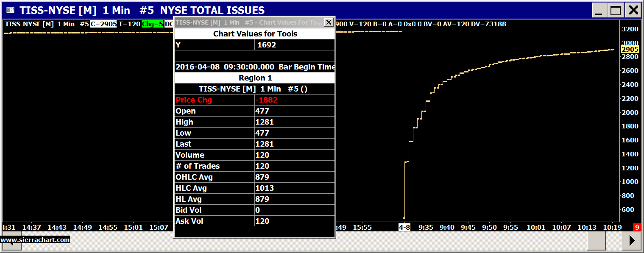Click the chart window icon in title bar
The height and width of the screenshot is (253, 644).
tap(10, 10)
